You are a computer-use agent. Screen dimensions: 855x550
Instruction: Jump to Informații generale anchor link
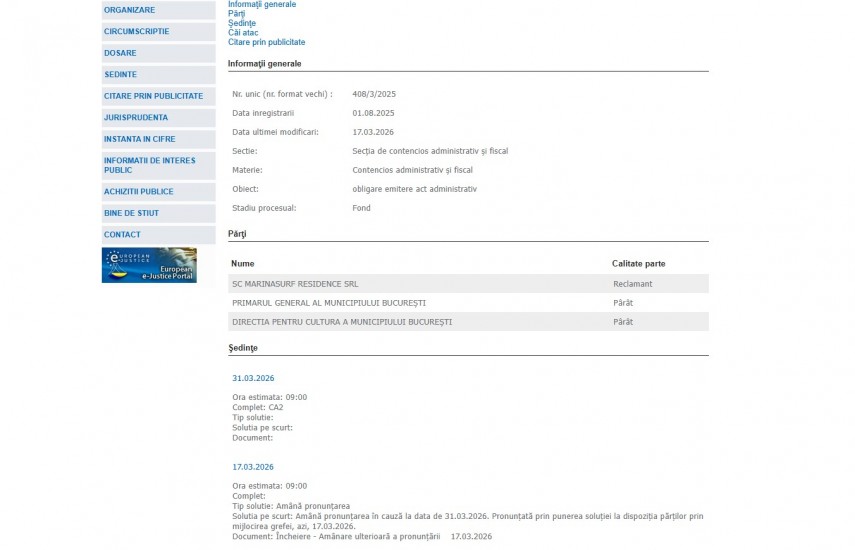262,4
